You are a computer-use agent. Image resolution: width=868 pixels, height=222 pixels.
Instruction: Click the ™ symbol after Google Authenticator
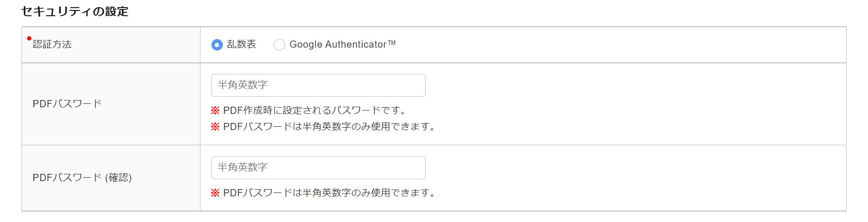click(392, 43)
